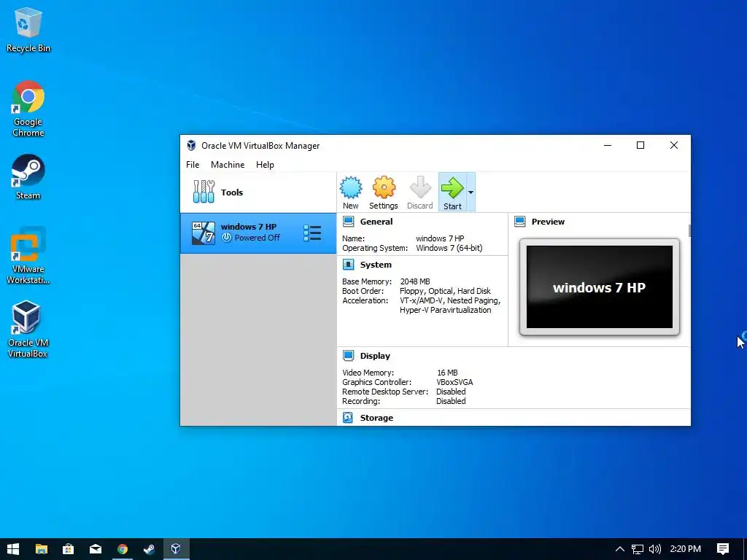
Task: Click the VirtualBox title bar cube icon
Action: pos(191,145)
